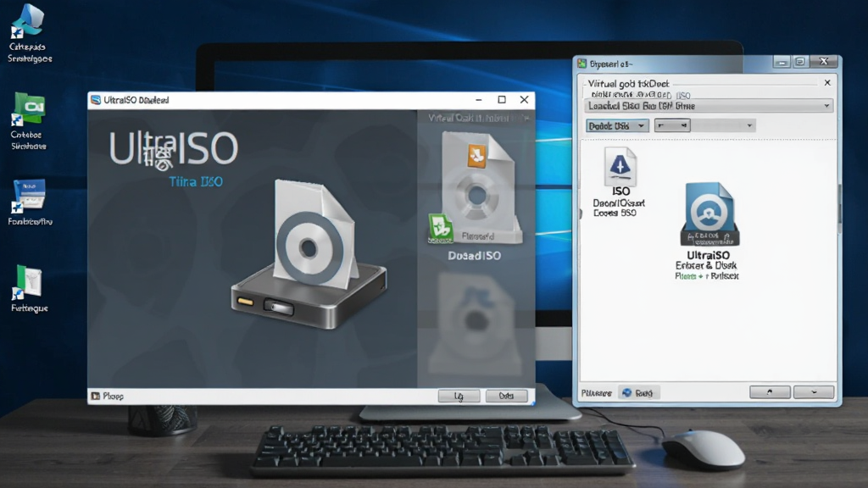Click the status bar icon beside Ploep
Image resolution: width=868 pixels, height=488 pixels.
95,396
